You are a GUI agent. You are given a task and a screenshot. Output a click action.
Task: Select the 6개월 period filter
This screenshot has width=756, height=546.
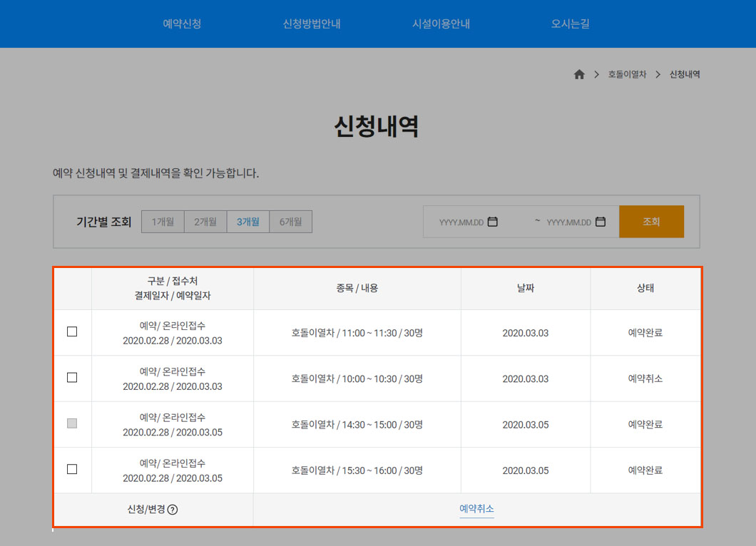tap(291, 222)
